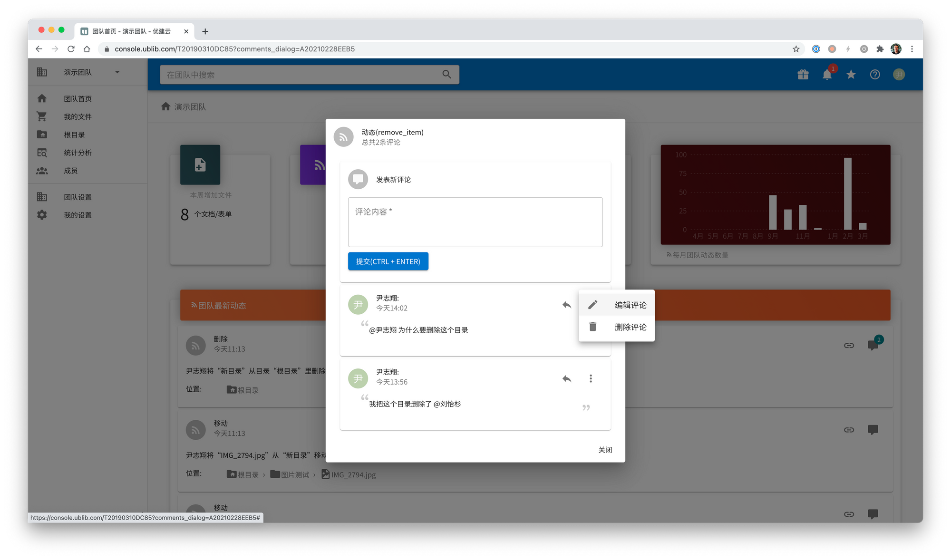Focus the 评论内容 text field
Image resolution: width=951 pixels, height=560 pixels.
(475, 222)
